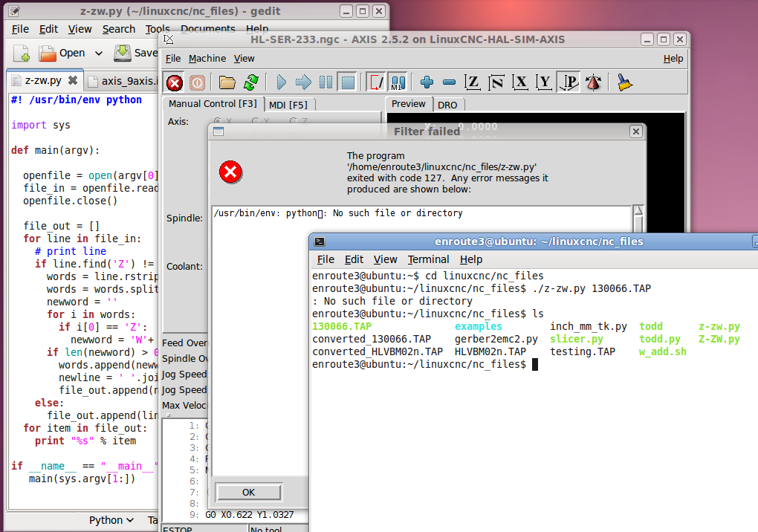Expand the Open recent files dropdown in gedit
Screen dimensions: 758x532
pyautogui.click(x=99, y=53)
